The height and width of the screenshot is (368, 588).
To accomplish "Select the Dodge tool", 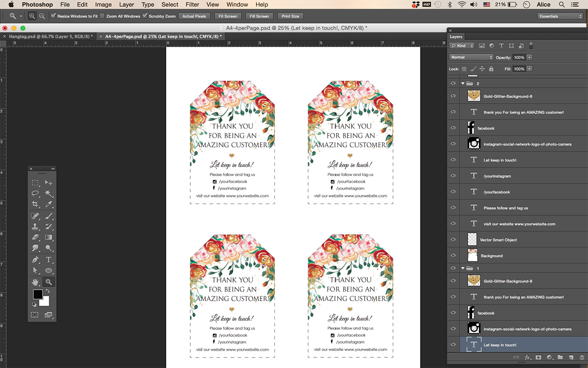I will 49,248.
